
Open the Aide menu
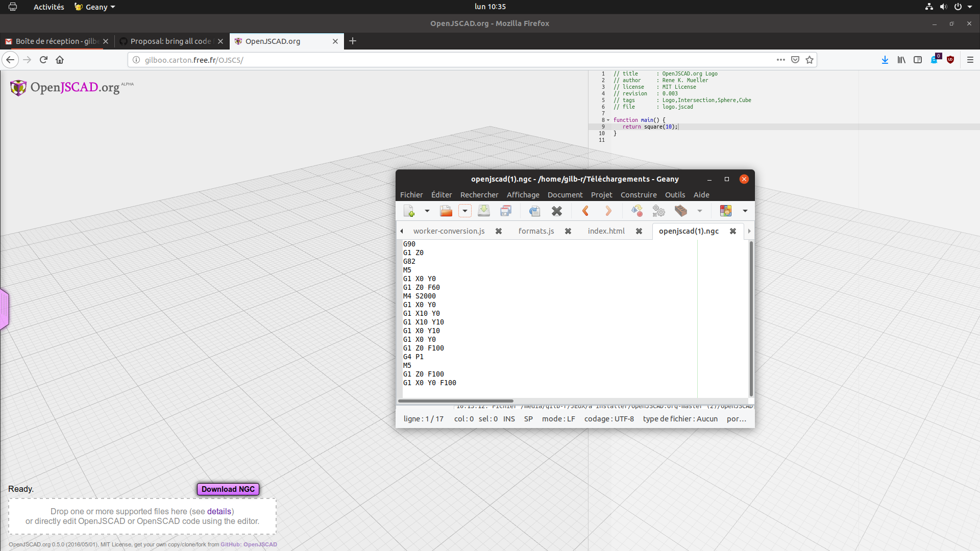point(701,195)
